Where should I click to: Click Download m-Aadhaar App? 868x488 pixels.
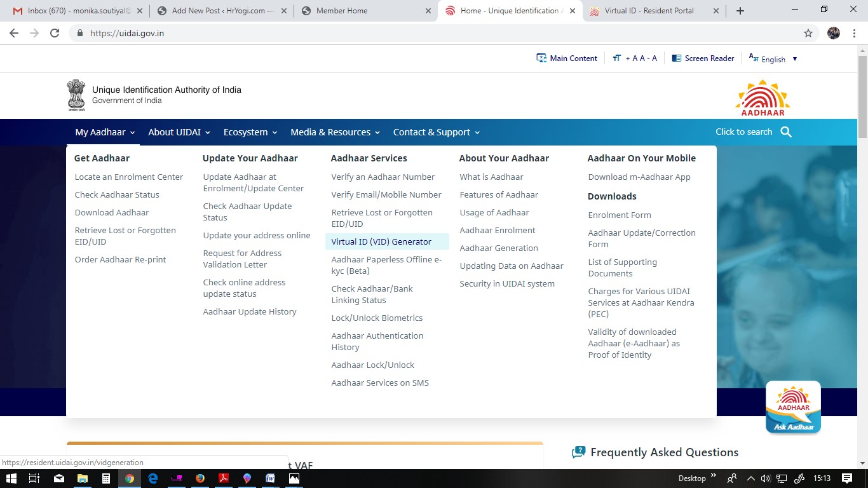pyautogui.click(x=639, y=177)
